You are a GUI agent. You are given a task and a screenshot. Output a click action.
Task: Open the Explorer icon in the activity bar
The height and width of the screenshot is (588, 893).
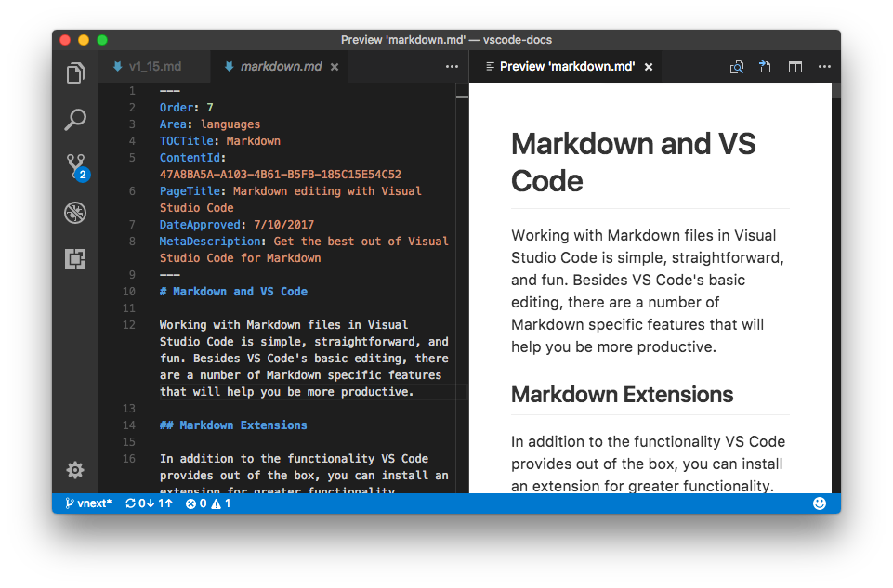pos(75,72)
